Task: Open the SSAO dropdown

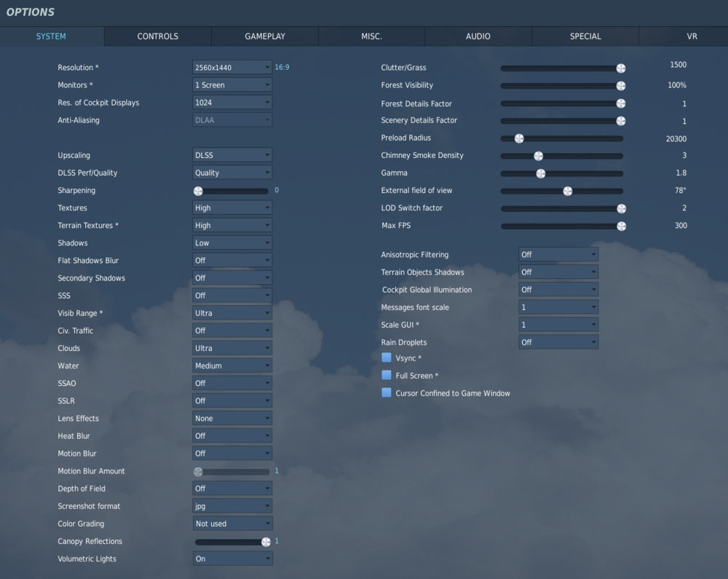Action: (232, 383)
